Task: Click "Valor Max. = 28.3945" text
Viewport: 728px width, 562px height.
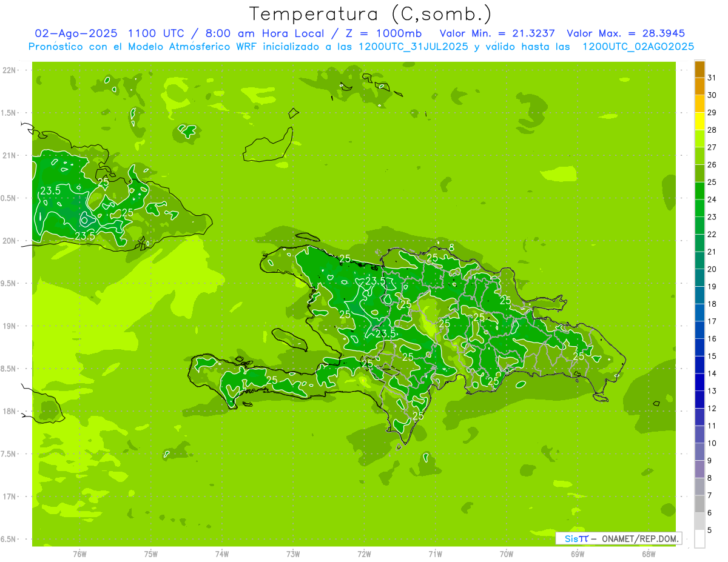Action: (x=626, y=33)
